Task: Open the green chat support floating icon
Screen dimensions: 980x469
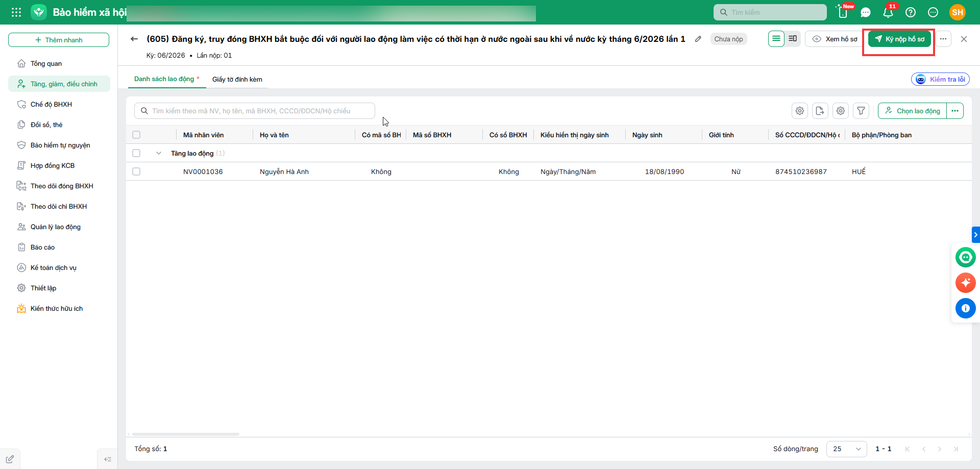Action: 965,257
